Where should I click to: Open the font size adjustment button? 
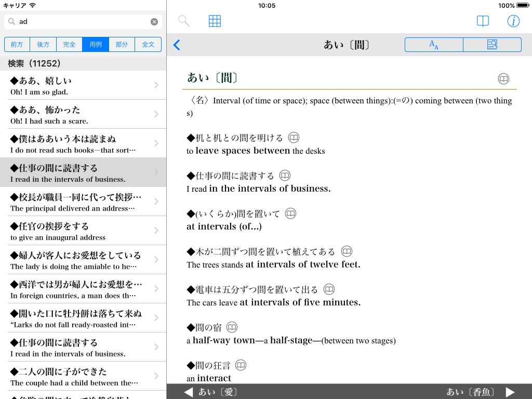click(434, 45)
